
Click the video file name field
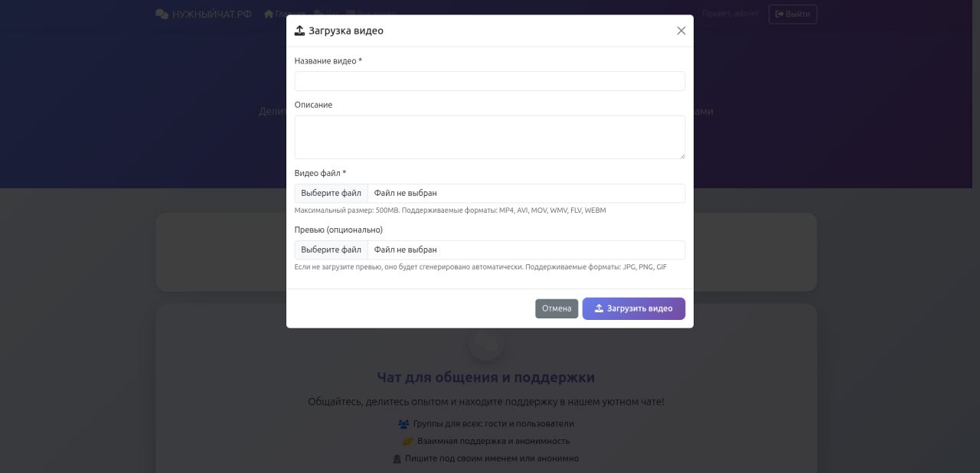tap(526, 194)
